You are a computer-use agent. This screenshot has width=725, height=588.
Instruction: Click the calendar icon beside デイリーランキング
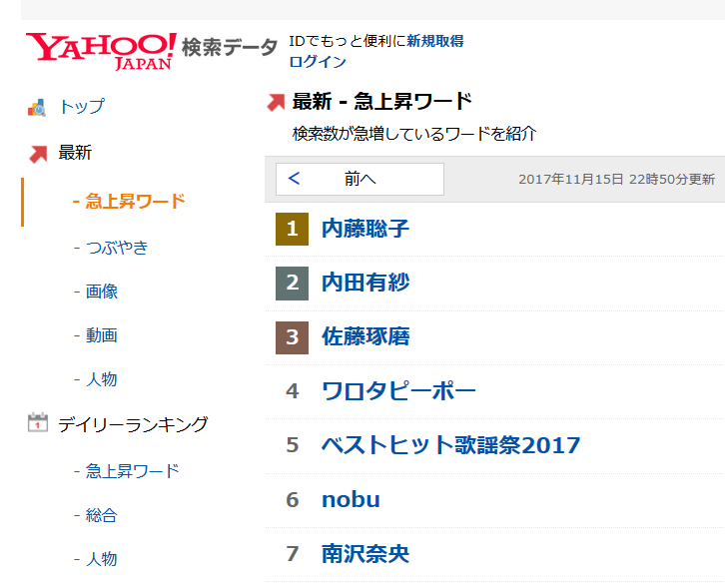pos(38,422)
